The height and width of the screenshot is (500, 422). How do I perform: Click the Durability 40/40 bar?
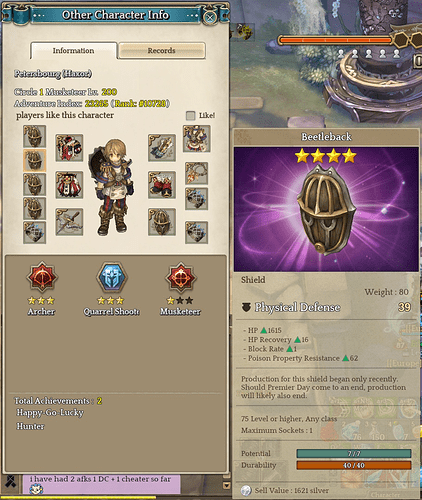click(x=354, y=465)
